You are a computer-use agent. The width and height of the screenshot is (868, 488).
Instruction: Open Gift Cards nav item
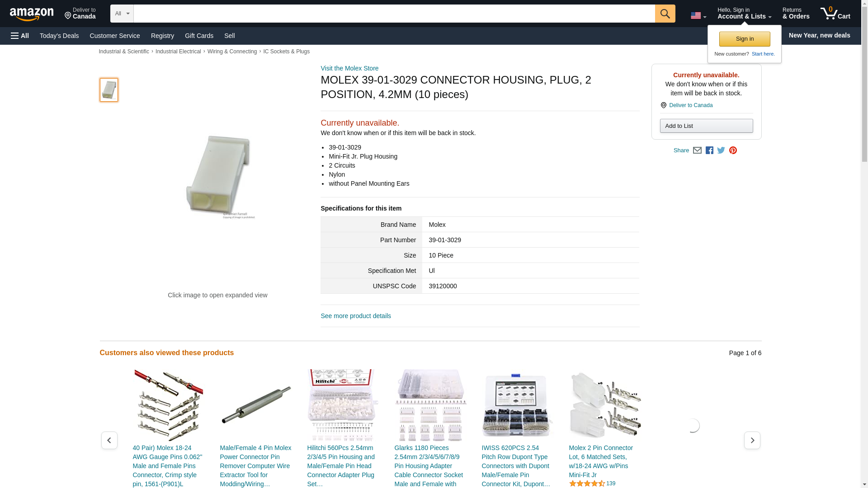point(199,36)
